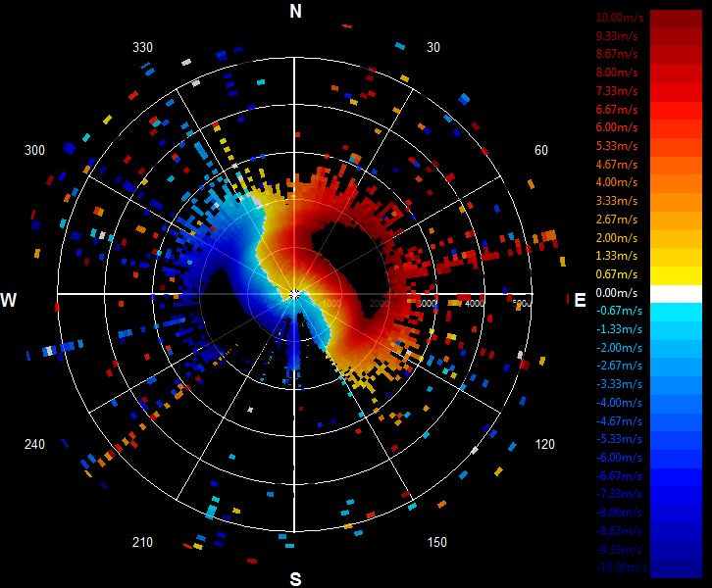Click the -6.67m/s legend label
The height and width of the screenshot is (588, 712).
point(619,476)
